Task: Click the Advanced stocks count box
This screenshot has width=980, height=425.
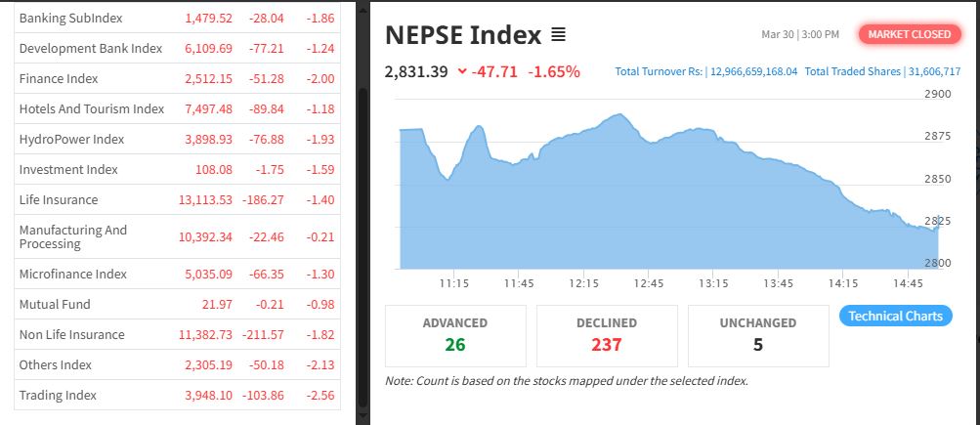Action: pyautogui.click(x=455, y=335)
